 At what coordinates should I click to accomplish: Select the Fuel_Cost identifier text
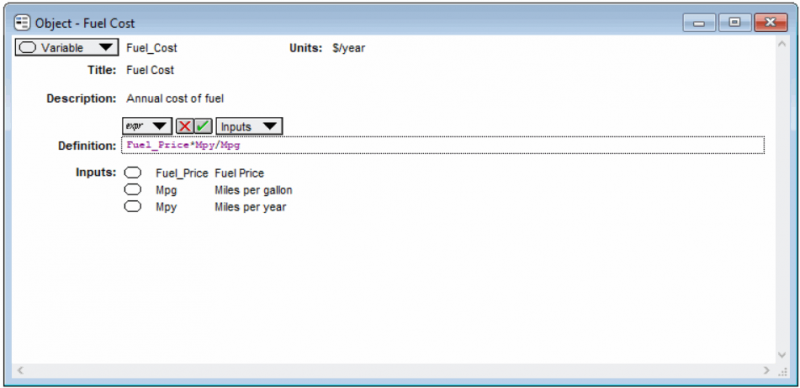(152, 48)
